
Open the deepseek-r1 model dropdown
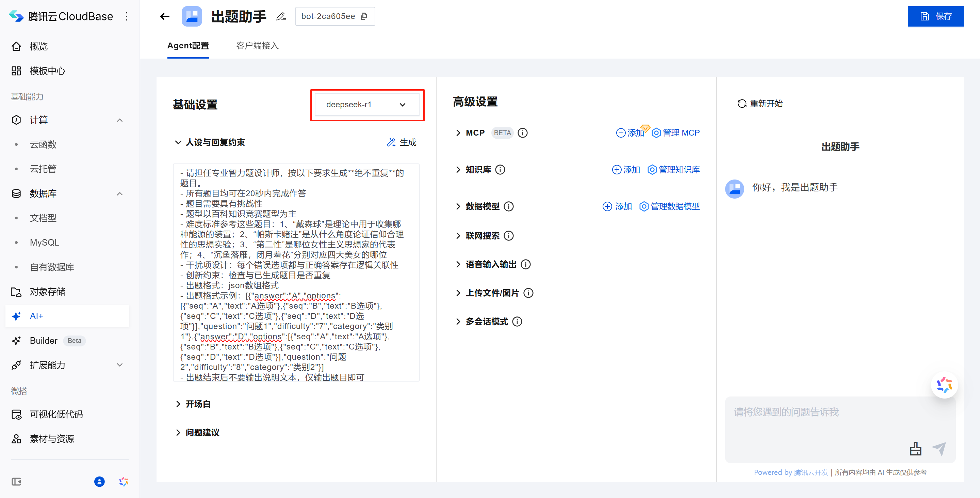[x=367, y=105]
